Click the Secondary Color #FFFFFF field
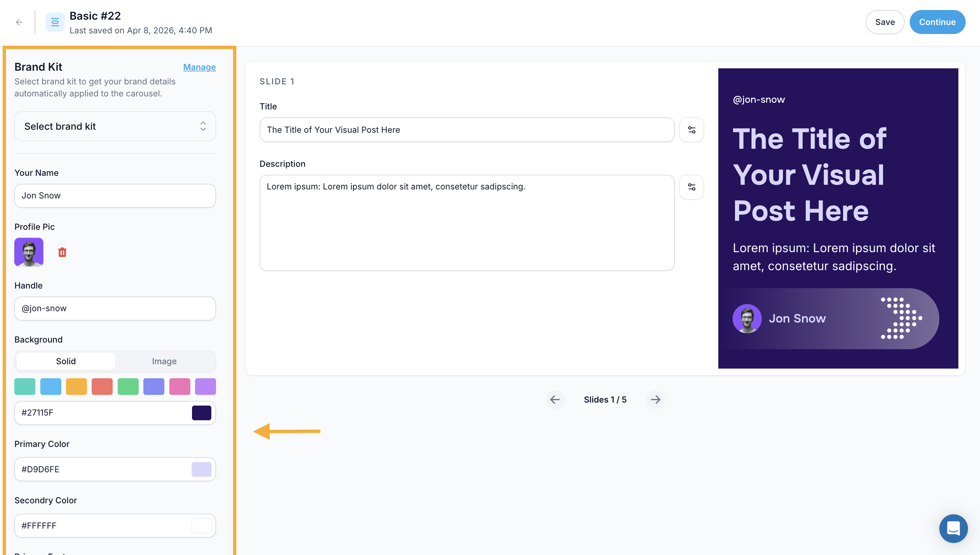The width and height of the screenshot is (980, 555). click(115, 526)
